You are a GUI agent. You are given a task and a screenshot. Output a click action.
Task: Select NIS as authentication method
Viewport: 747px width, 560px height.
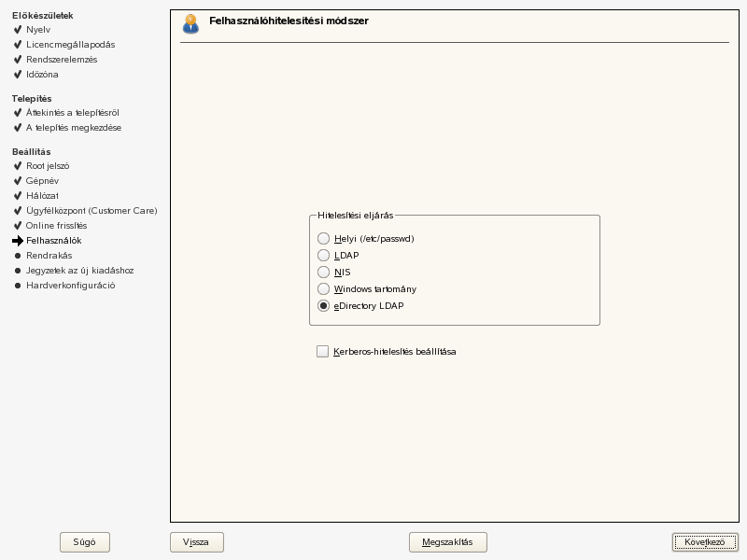(324, 273)
